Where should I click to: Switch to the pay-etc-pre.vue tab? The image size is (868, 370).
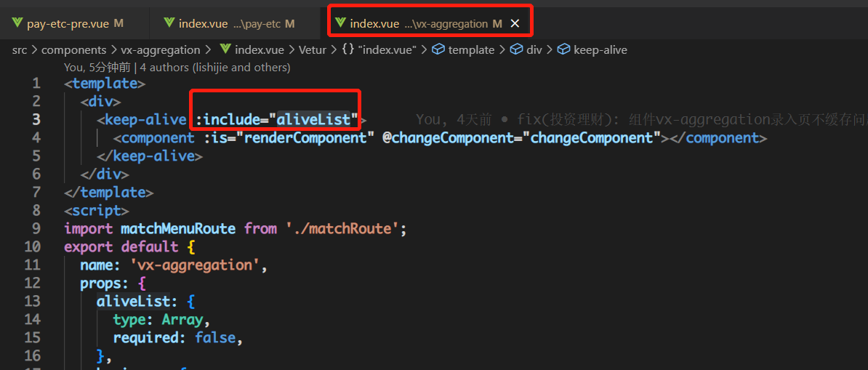pyautogui.click(x=67, y=24)
